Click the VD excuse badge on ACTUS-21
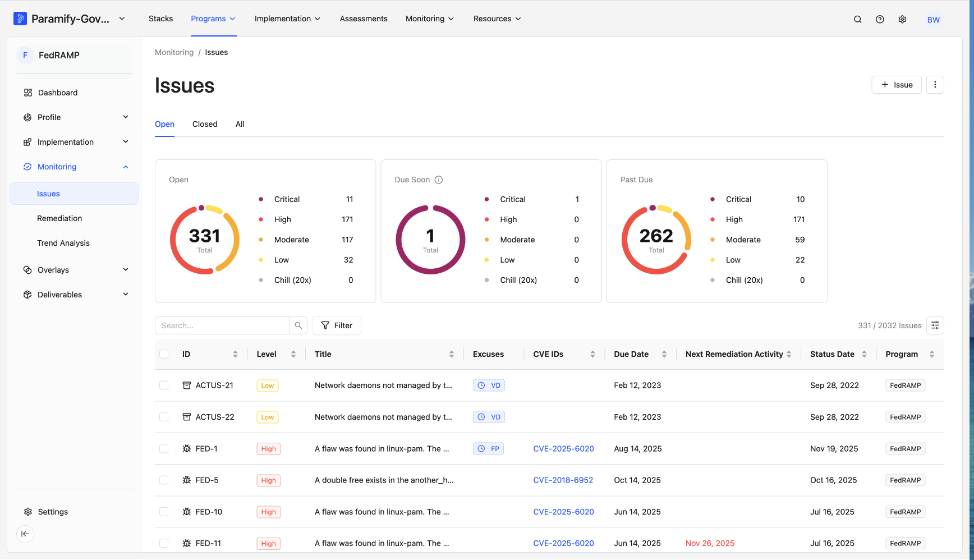This screenshot has height=560, width=974. click(x=489, y=385)
